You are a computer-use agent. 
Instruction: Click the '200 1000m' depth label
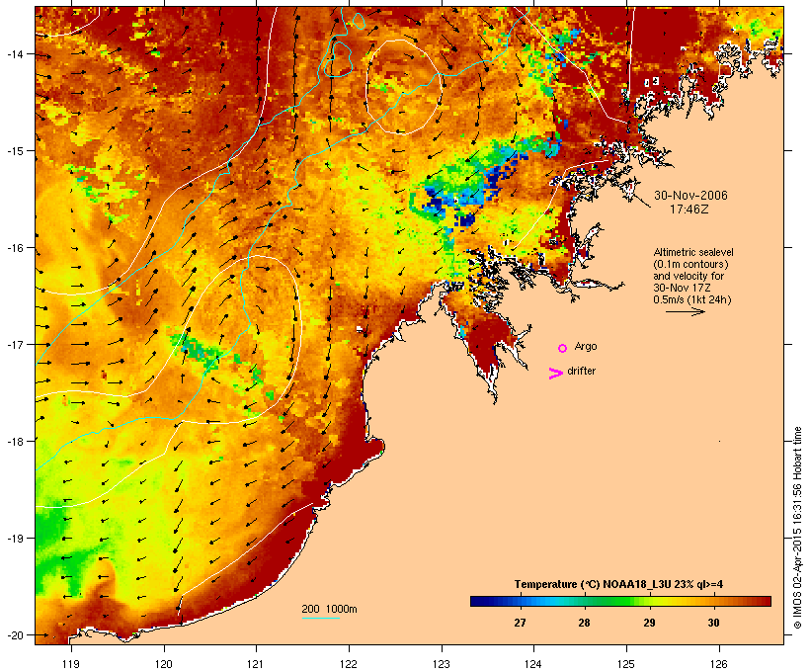(329, 609)
